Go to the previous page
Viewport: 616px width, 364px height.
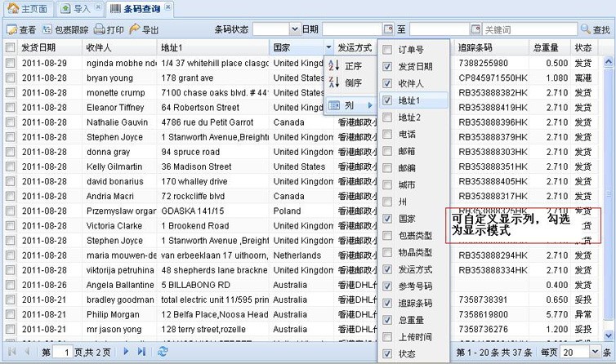click(x=27, y=352)
